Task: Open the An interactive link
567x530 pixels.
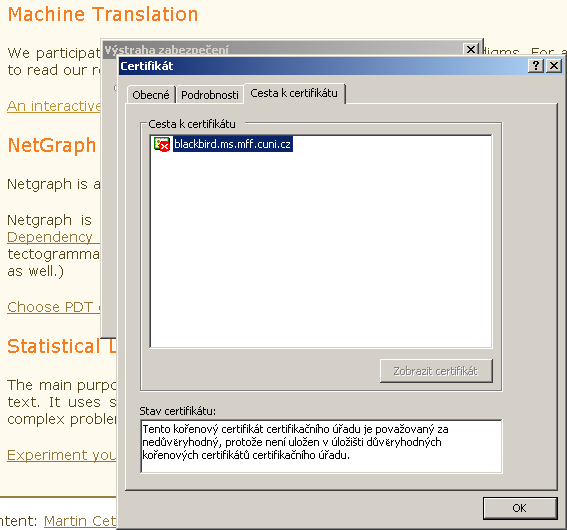Action: click(54, 106)
